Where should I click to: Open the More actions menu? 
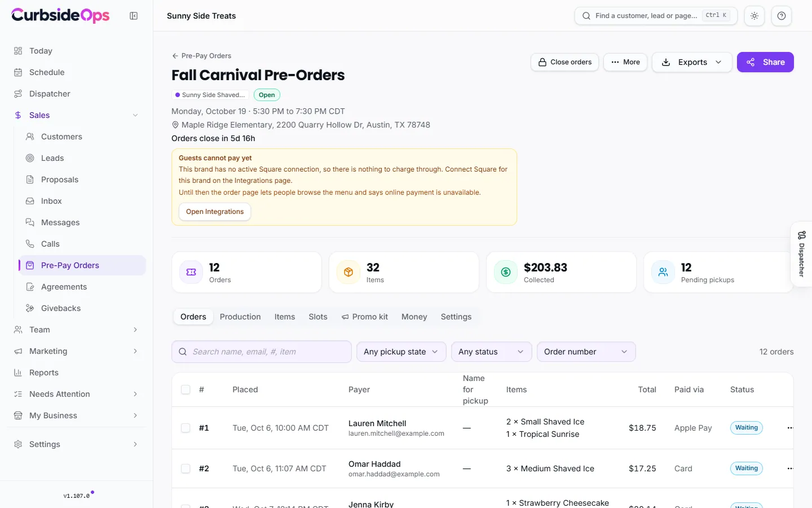pos(625,62)
